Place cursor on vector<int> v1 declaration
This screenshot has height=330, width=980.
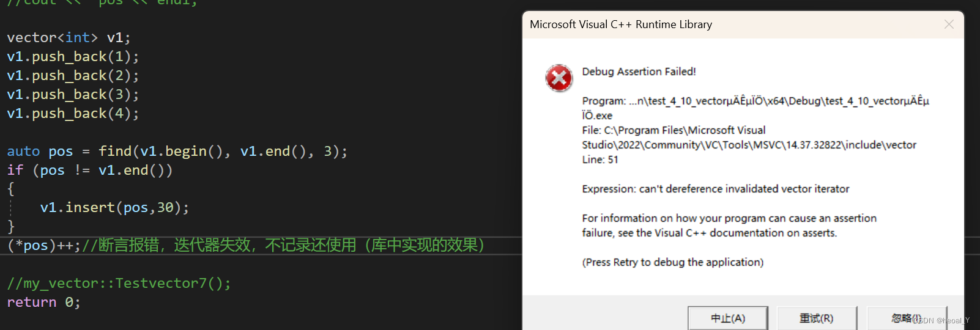(69, 38)
